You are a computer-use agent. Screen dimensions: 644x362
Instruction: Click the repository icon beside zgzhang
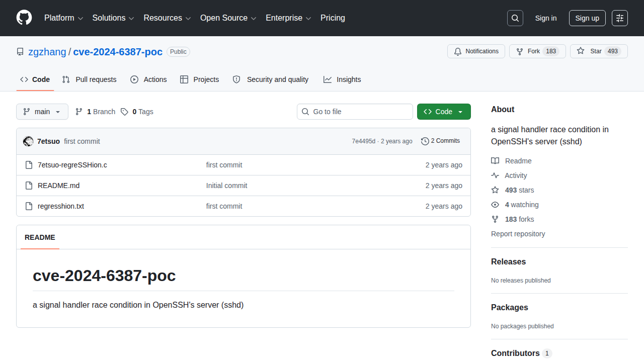tap(20, 52)
